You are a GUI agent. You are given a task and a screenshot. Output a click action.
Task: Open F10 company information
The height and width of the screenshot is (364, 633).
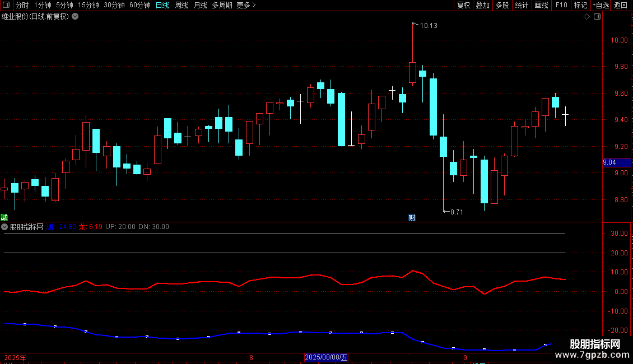pyautogui.click(x=561, y=5)
